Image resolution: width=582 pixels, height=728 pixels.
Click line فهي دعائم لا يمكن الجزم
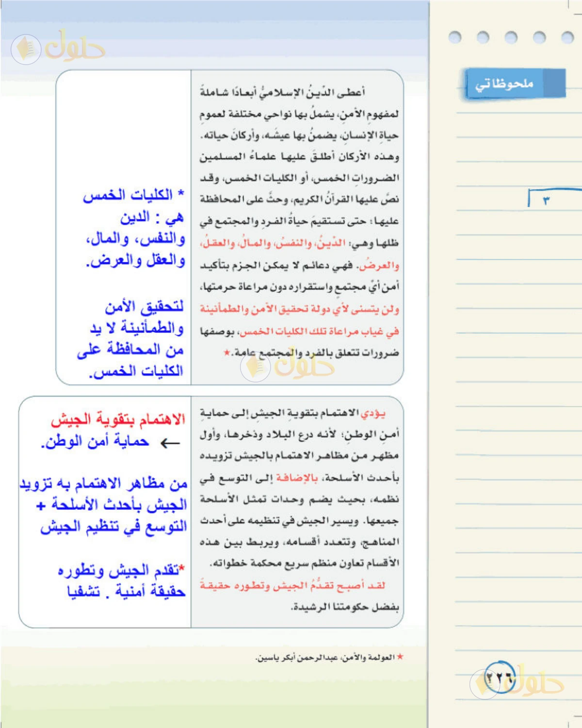[x=278, y=265]
